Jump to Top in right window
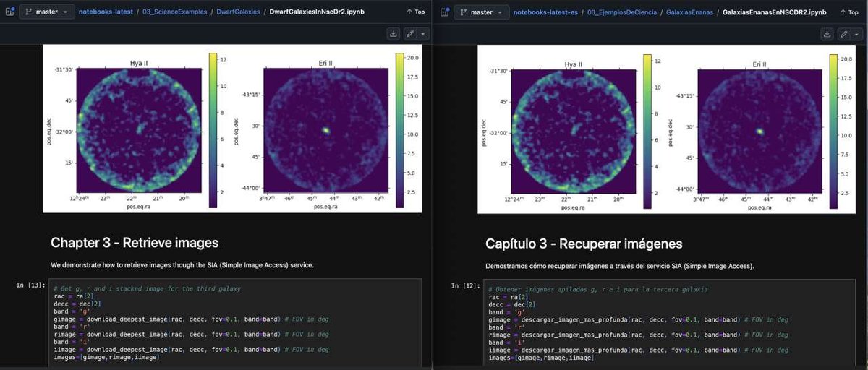 [850, 12]
